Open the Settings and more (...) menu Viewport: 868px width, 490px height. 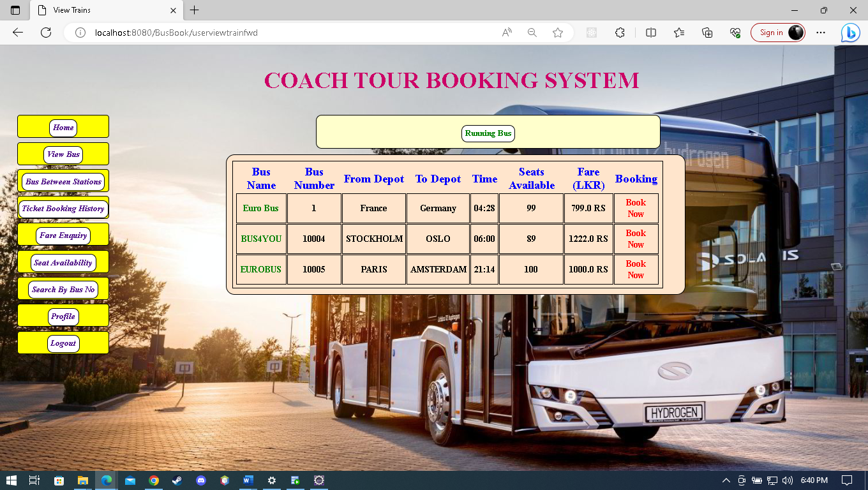click(820, 33)
